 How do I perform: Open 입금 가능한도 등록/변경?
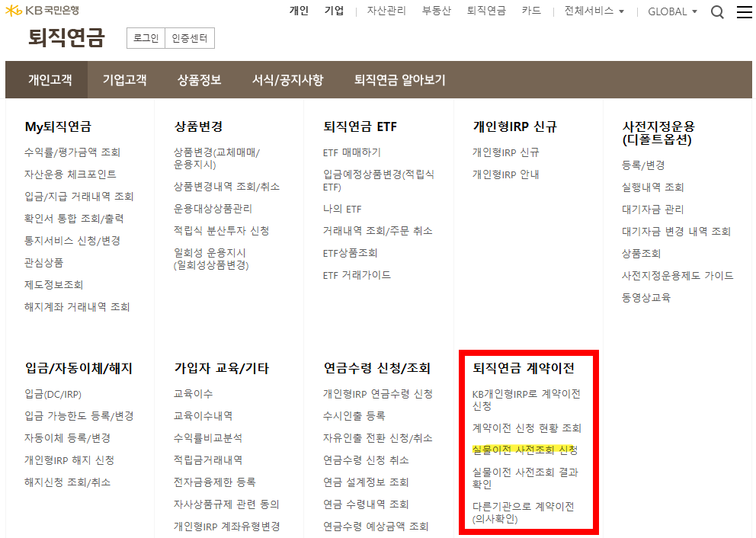click(x=79, y=416)
